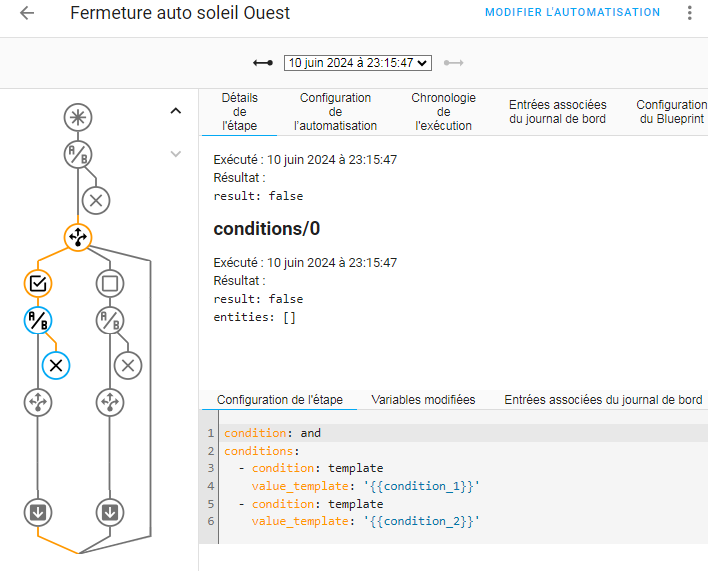
Task: Open the three-dot overflow menu
Action: (x=688, y=13)
